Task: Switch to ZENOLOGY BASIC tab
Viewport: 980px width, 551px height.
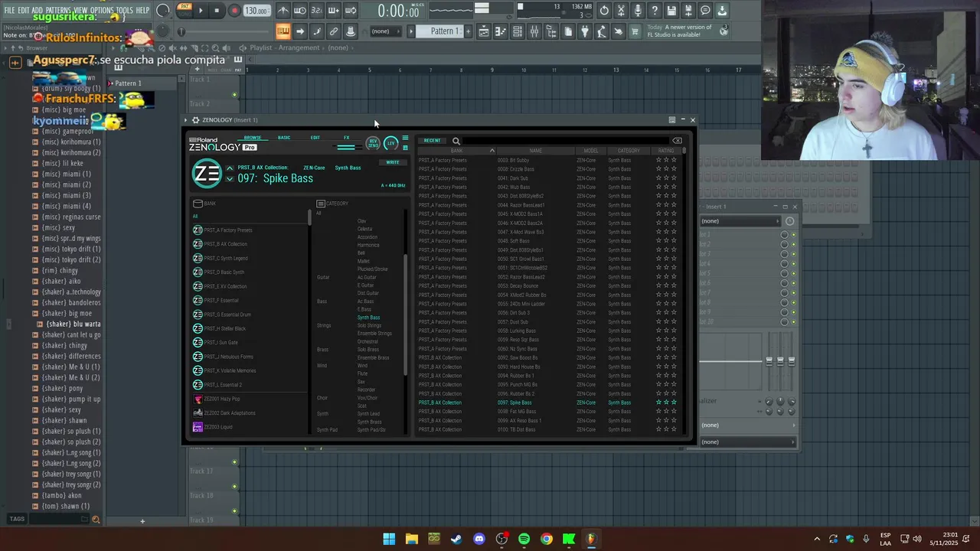Action: click(x=284, y=138)
